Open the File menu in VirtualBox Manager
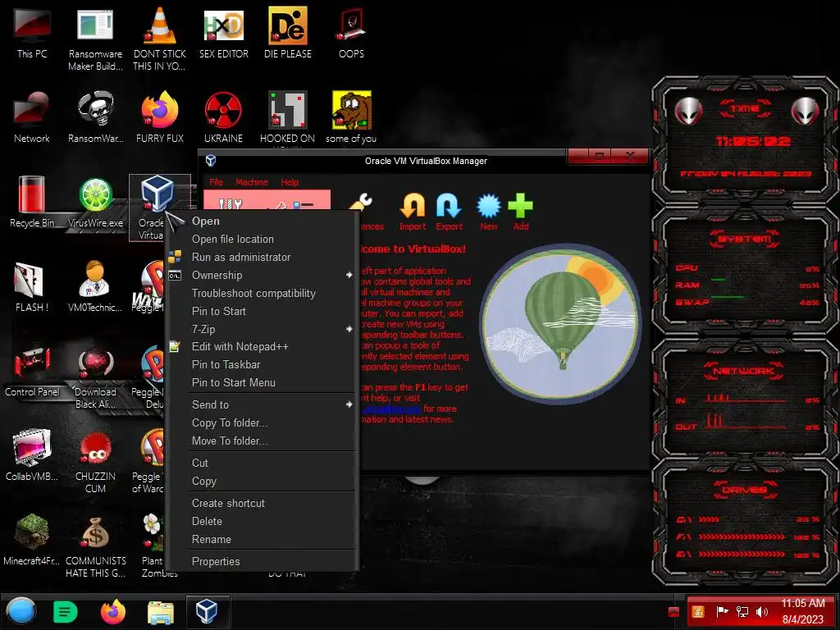 click(x=216, y=182)
